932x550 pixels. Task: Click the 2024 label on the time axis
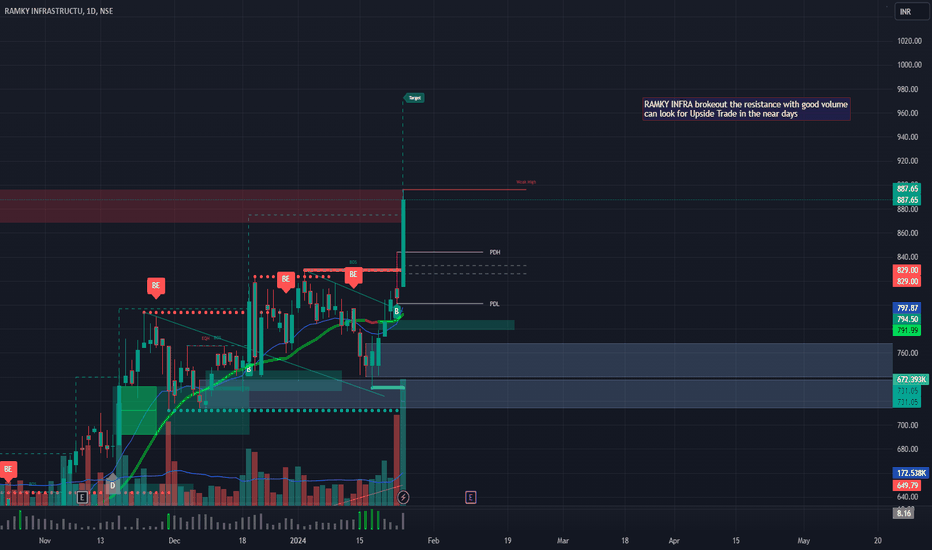pos(298,540)
